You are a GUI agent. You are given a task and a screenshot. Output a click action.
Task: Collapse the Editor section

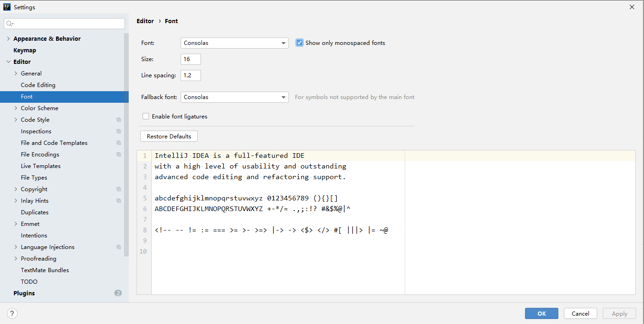8,62
